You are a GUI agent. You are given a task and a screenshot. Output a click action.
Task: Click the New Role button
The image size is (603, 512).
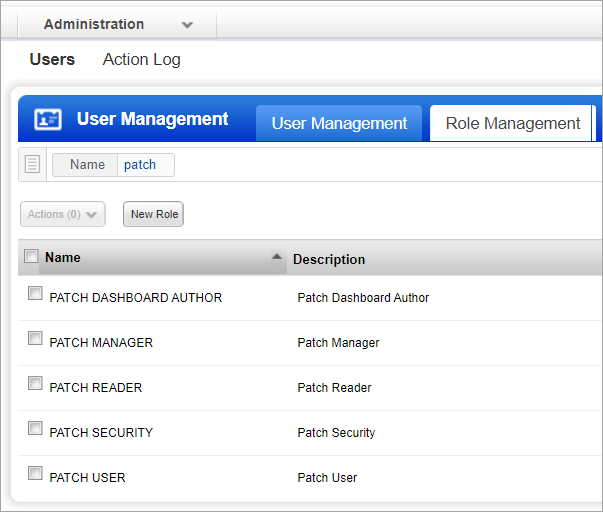click(x=153, y=214)
